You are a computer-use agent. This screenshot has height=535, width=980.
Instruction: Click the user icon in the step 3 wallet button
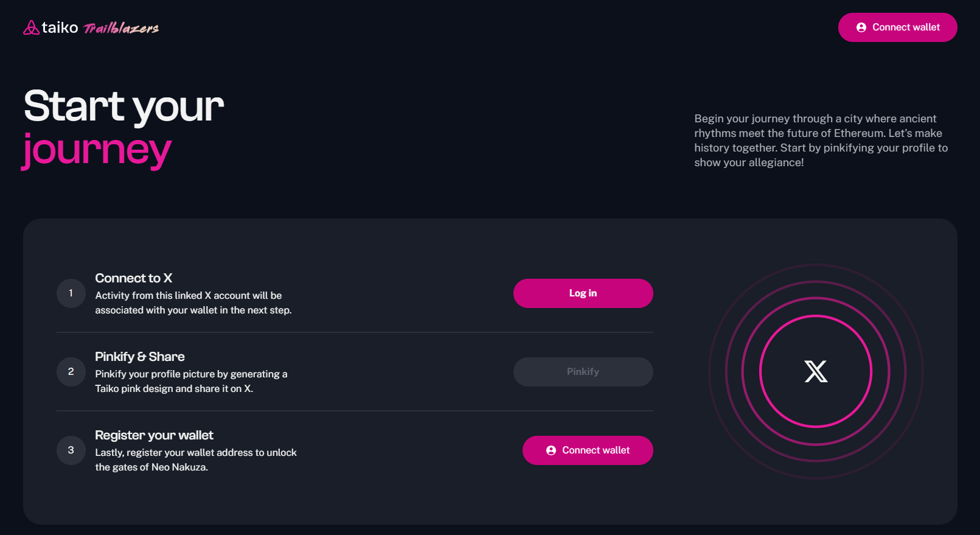pyautogui.click(x=551, y=450)
